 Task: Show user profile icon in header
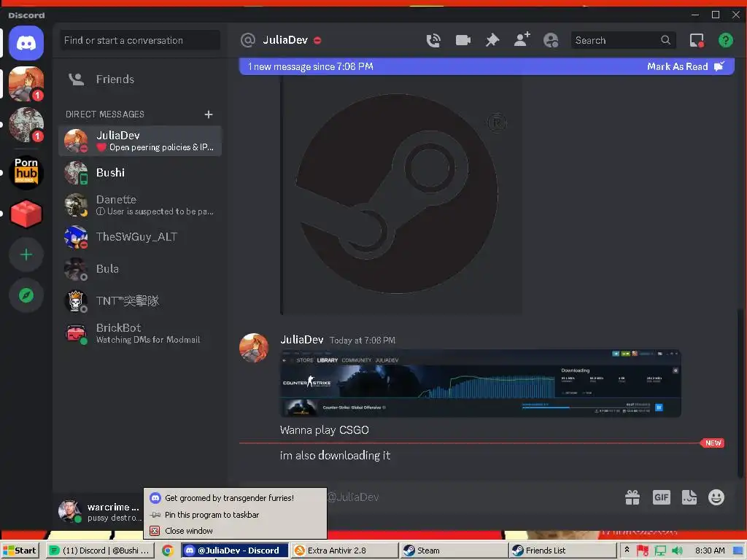[551, 41]
